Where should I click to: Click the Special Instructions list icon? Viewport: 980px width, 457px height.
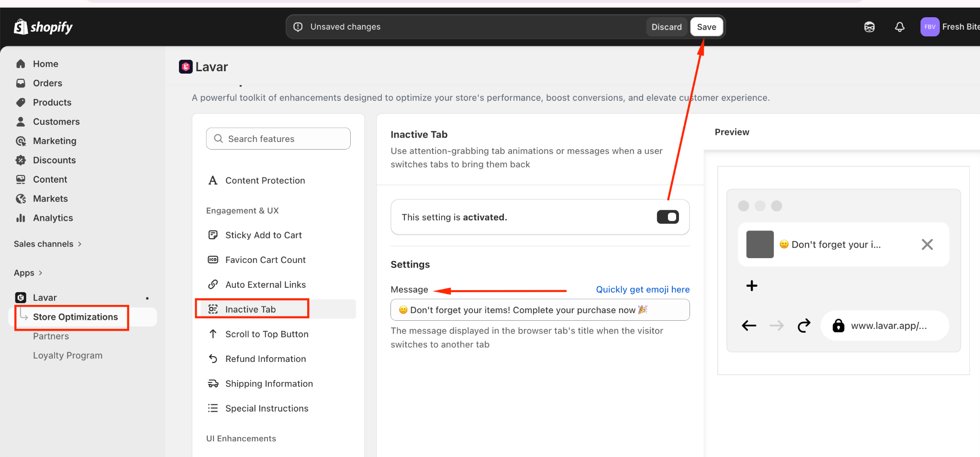pyautogui.click(x=213, y=408)
